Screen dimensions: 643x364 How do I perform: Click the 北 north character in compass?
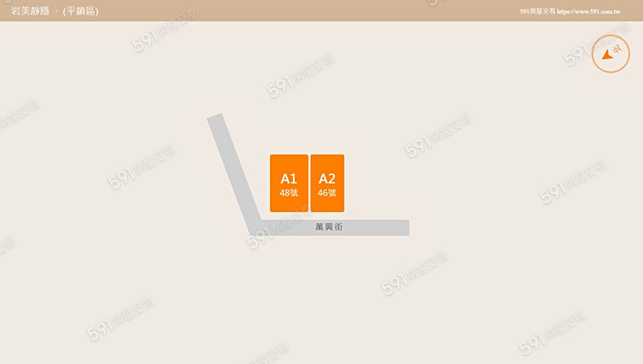617,49
